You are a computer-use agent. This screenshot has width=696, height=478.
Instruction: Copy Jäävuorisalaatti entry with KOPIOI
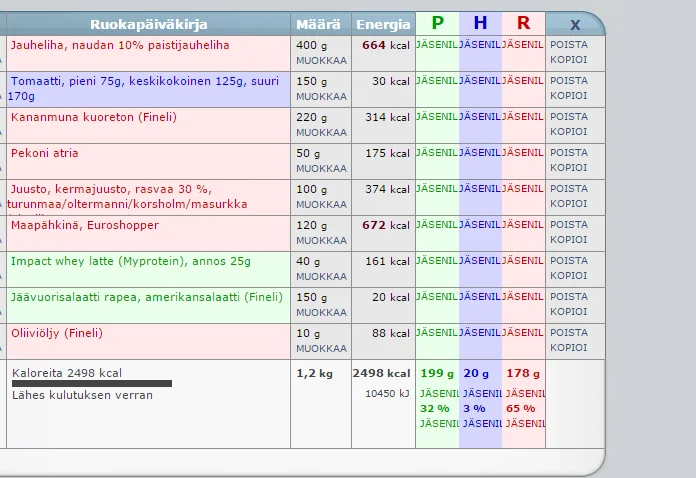coord(569,312)
